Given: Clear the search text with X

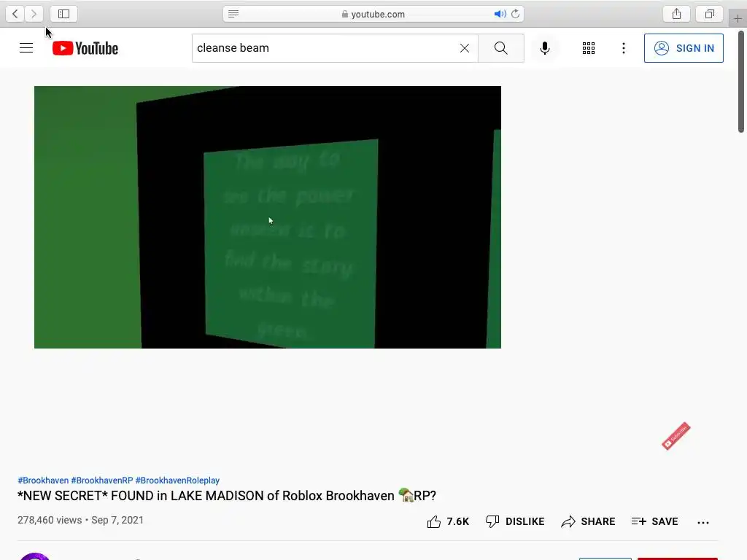Looking at the screenshot, I should click(x=465, y=48).
